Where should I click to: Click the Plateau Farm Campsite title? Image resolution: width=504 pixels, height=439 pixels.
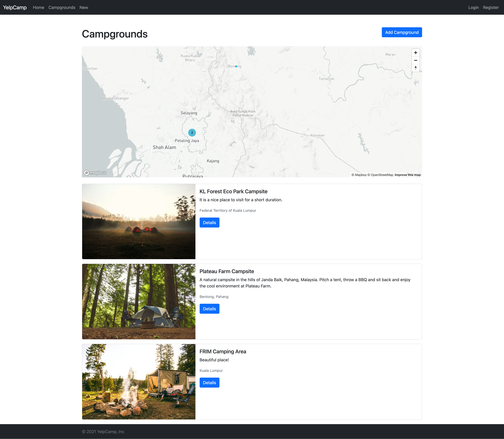tap(227, 271)
